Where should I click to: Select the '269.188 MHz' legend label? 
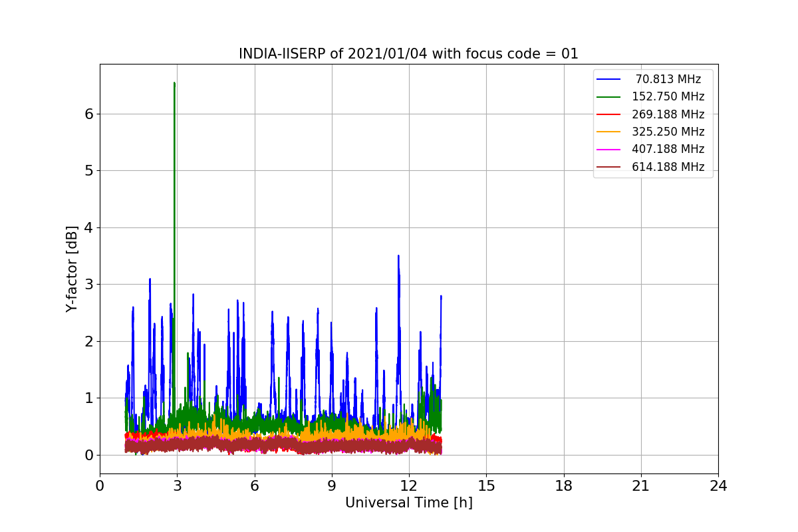click(668, 114)
